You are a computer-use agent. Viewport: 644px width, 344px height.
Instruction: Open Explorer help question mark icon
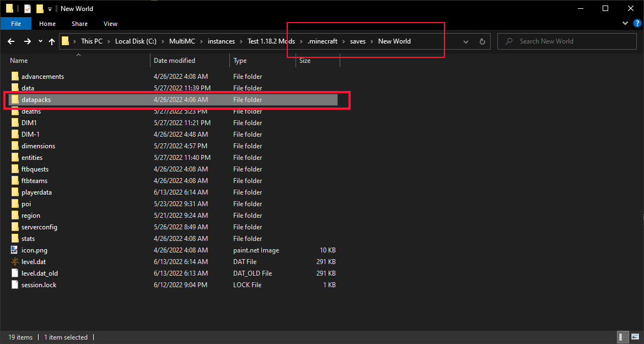[x=637, y=23]
